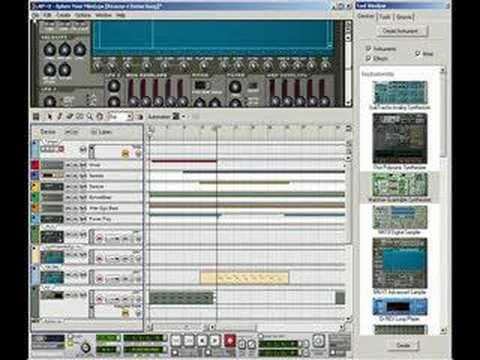Solo the red-colored track with its S button
This screenshot has height=360, width=480.
75,165
